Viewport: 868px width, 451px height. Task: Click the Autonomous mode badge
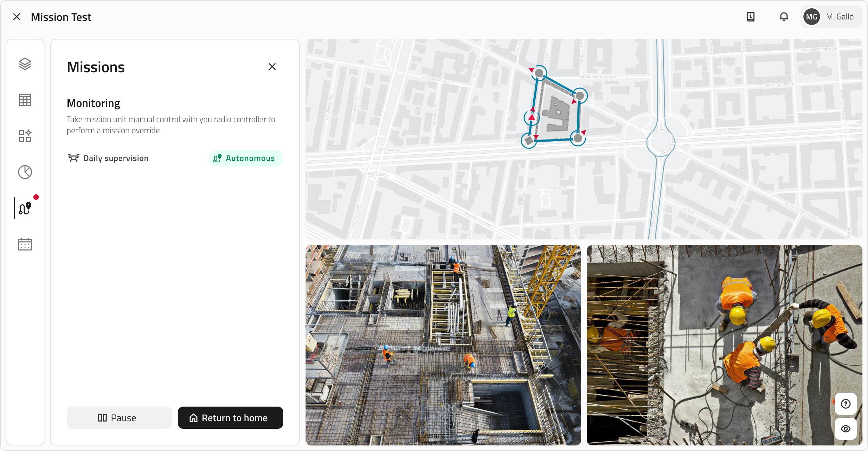tap(246, 158)
